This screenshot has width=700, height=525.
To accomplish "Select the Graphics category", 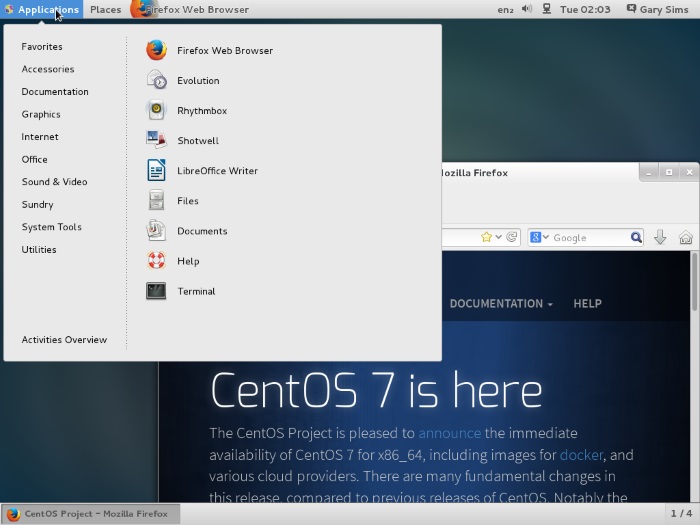I will point(41,114).
